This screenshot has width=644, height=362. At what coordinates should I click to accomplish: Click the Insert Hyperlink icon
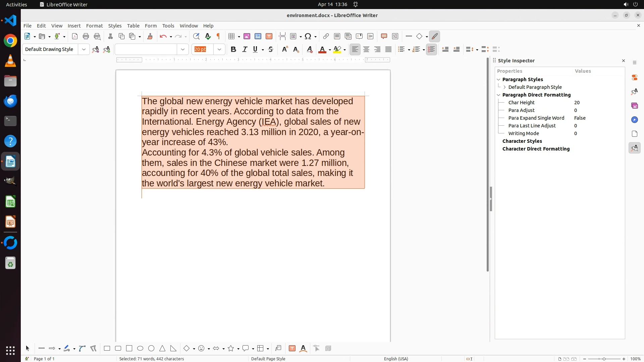coord(326,36)
